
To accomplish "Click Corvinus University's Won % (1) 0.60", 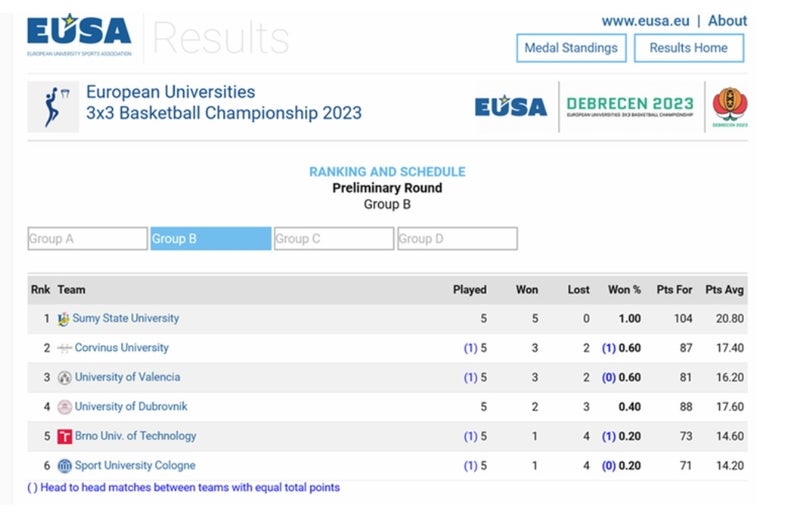I will point(621,348).
